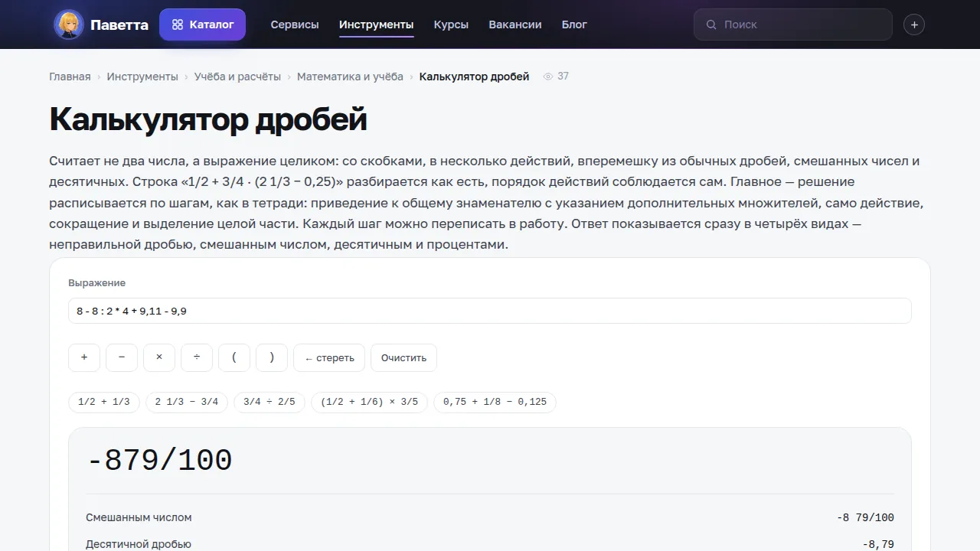The image size is (980, 551).
Task: Go to the Курсы section
Action: [451, 24]
